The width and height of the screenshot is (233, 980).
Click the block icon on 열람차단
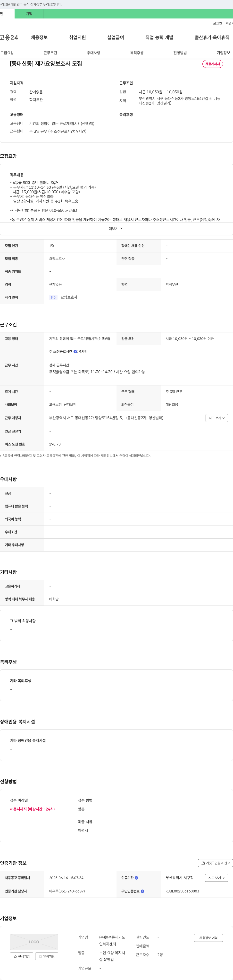tap(41, 956)
